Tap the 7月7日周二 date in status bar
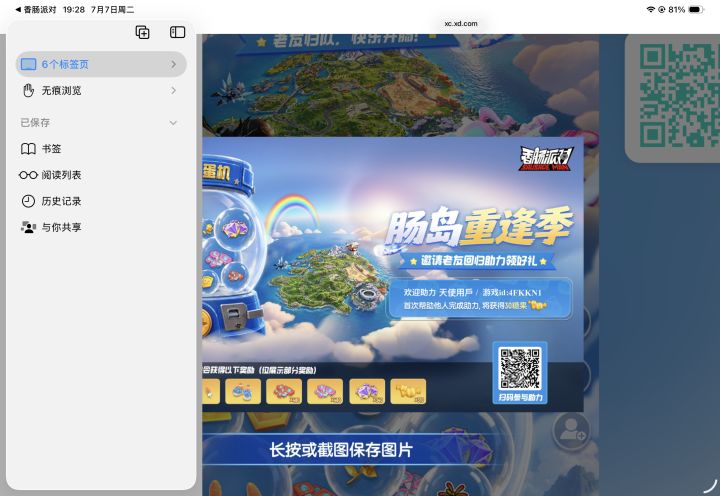 coord(112,9)
